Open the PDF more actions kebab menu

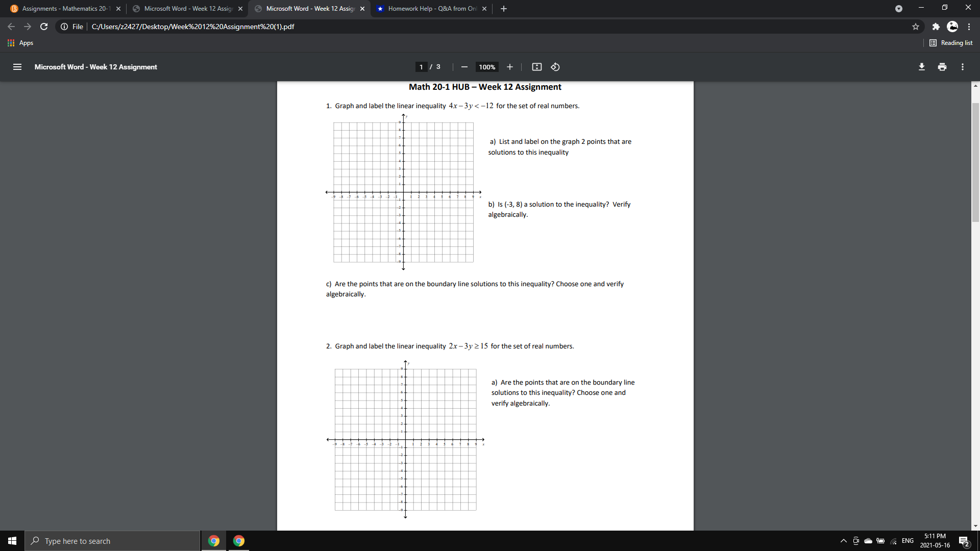[x=963, y=67]
